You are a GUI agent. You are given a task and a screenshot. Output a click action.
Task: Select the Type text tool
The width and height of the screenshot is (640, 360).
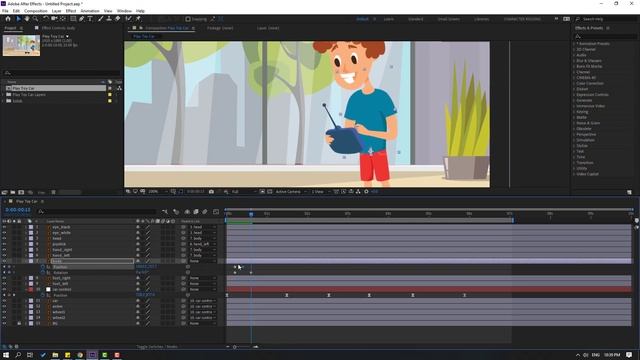(90, 19)
